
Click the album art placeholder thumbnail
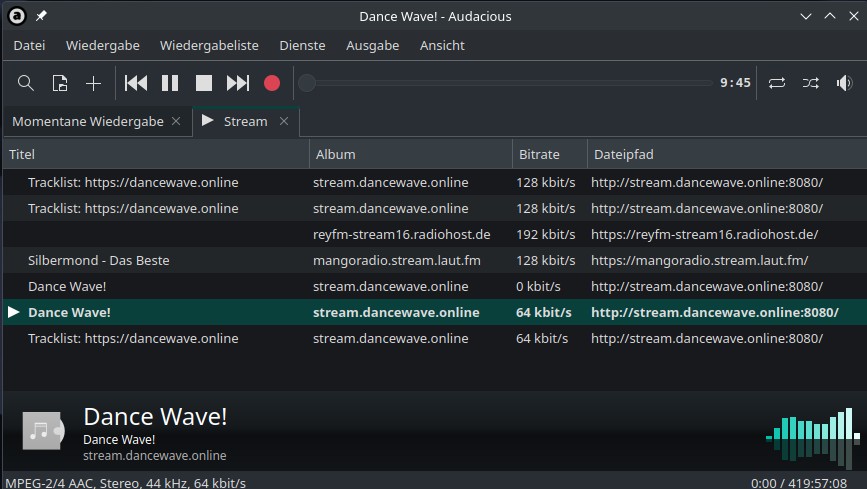click(x=43, y=430)
